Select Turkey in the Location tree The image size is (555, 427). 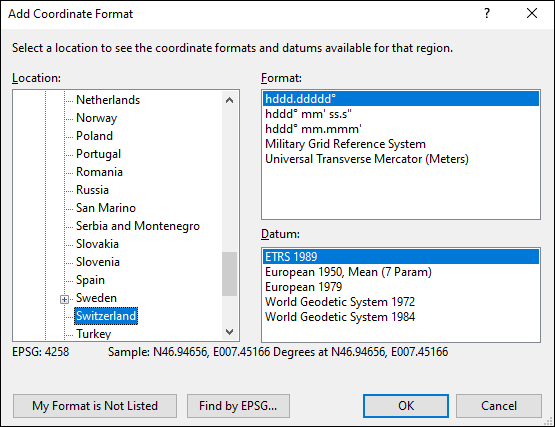pos(93,334)
